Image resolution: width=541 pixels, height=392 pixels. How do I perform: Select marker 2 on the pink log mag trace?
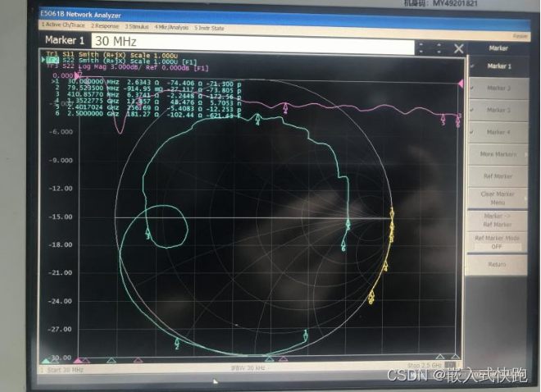[285, 108]
